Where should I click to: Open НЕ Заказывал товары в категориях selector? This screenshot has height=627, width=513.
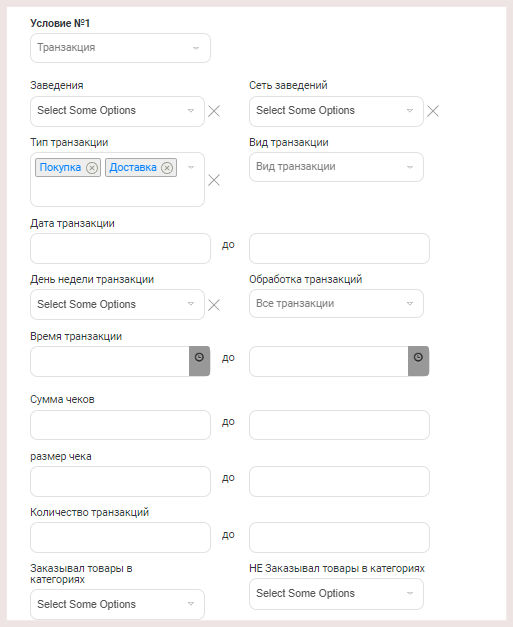pyautogui.click(x=336, y=594)
